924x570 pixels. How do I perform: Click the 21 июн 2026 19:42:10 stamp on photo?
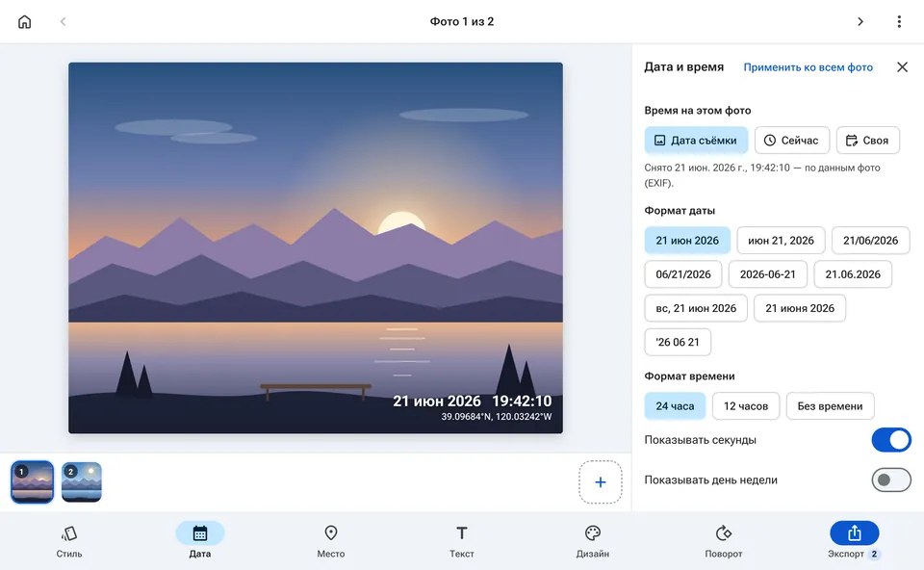(x=472, y=401)
